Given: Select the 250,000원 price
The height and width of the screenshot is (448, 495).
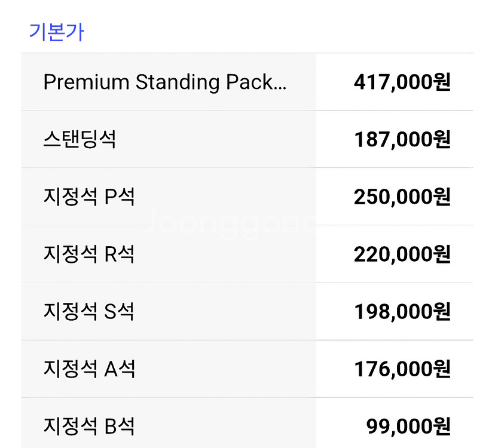Looking at the screenshot, I should pyautogui.click(x=402, y=197).
